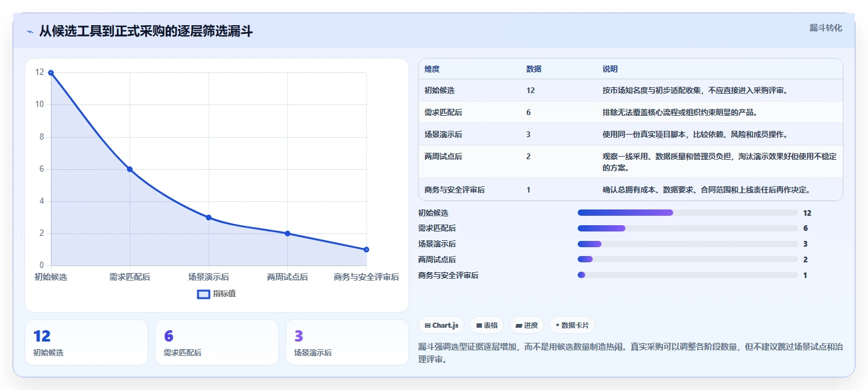Screen dimensions: 868x390
Task: Open the stat card showing 3 场景演示后
Action: 347,342
